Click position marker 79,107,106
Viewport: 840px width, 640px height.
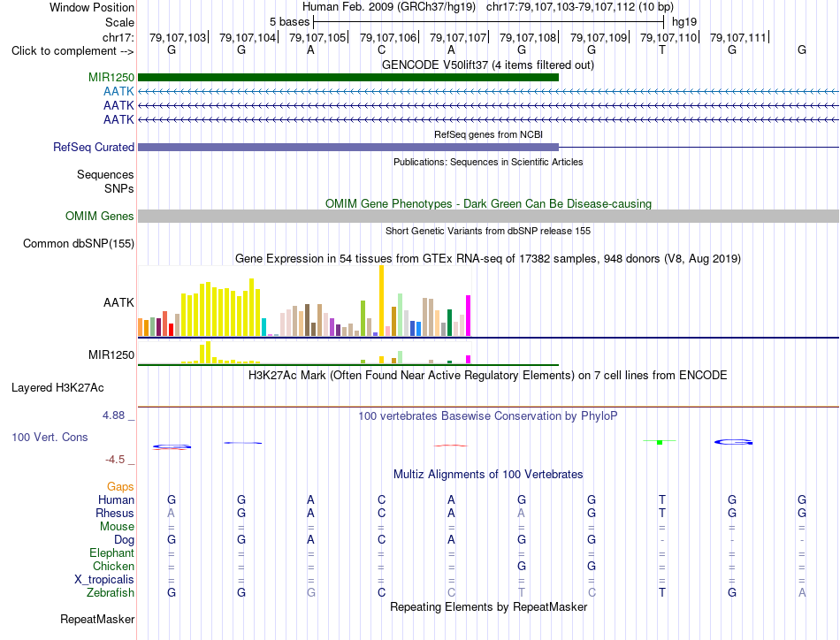pyautogui.click(x=388, y=37)
